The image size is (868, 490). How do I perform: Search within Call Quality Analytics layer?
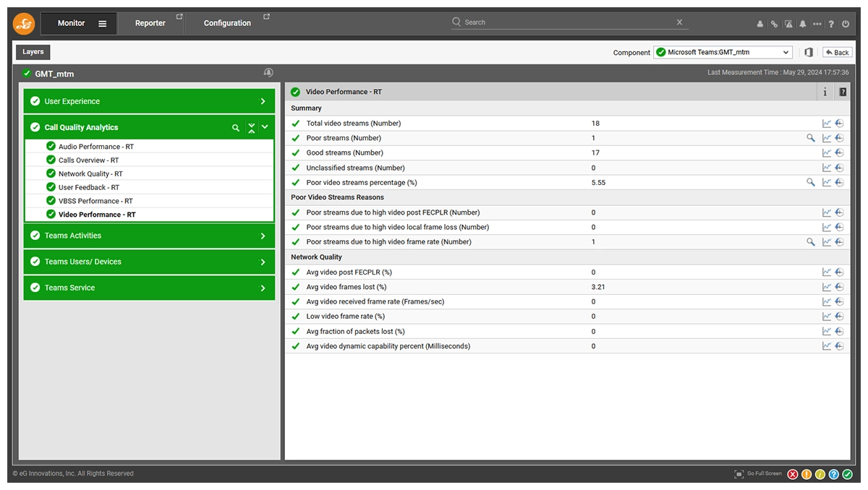[236, 127]
